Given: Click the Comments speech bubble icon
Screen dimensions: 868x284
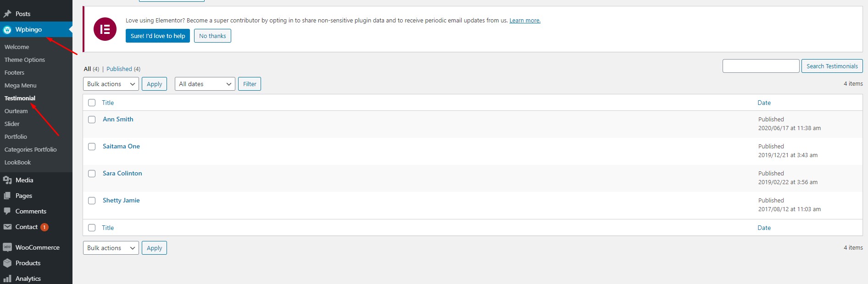Looking at the screenshot, I should click(7, 211).
